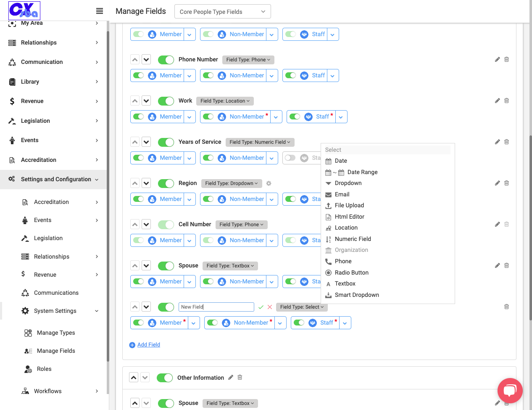Edit the Phone Number field with pencil icon
The width and height of the screenshot is (532, 410).
coord(497,59)
